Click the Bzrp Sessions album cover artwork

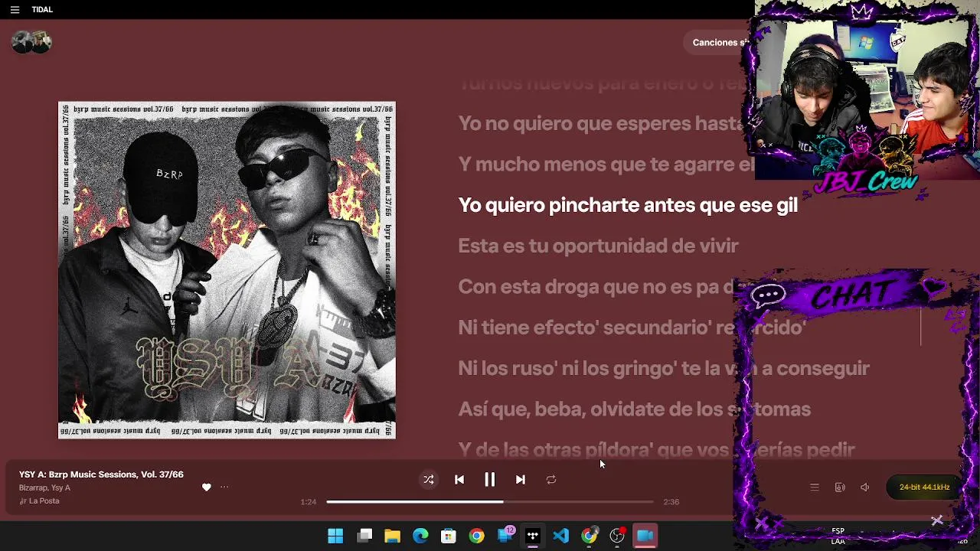coord(227,270)
